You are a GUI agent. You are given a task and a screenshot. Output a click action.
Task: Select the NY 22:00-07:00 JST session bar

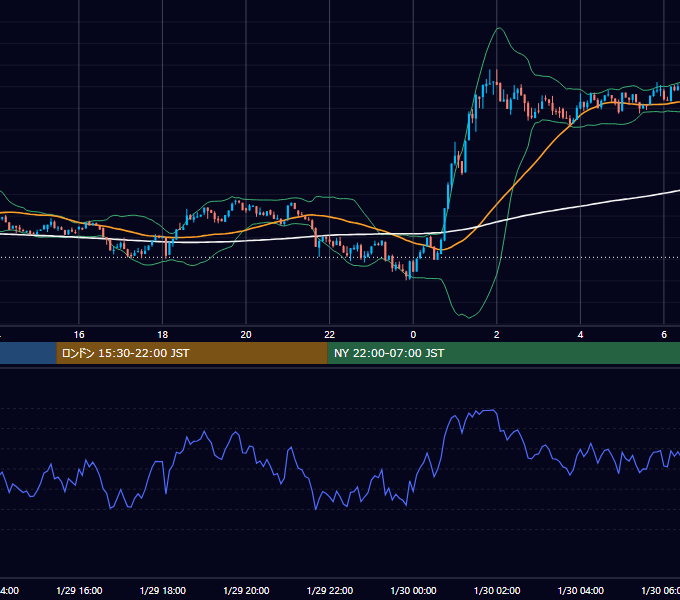pos(503,353)
